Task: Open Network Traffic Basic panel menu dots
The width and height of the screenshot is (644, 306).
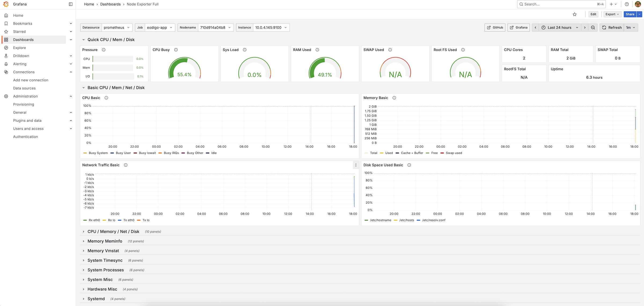Action: [x=356, y=165]
